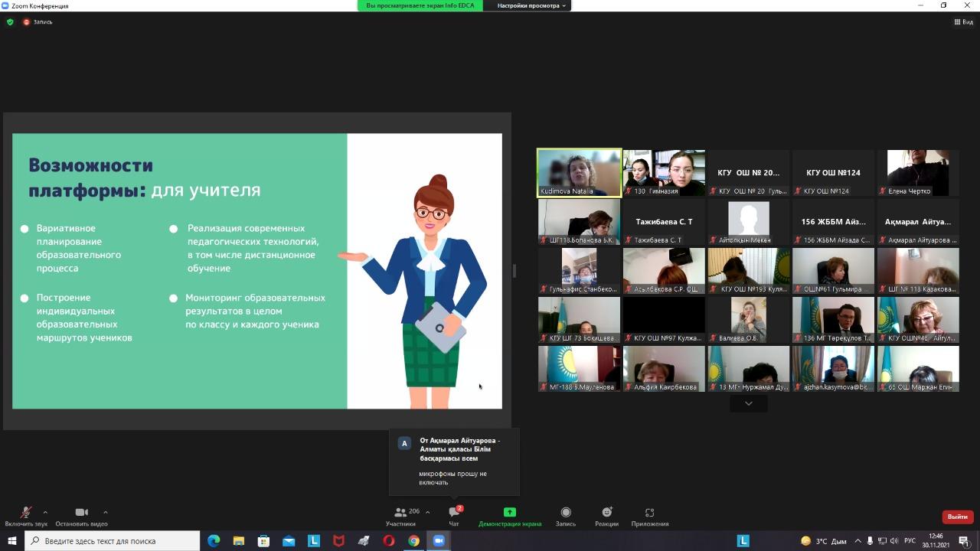Open Microsoft Edge from taskbar

[x=214, y=541]
